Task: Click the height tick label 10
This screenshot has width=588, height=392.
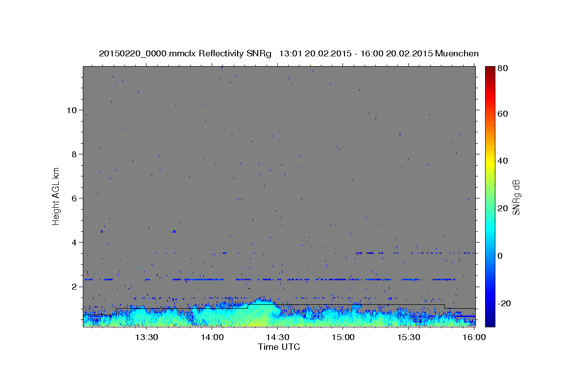Action: (x=72, y=110)
